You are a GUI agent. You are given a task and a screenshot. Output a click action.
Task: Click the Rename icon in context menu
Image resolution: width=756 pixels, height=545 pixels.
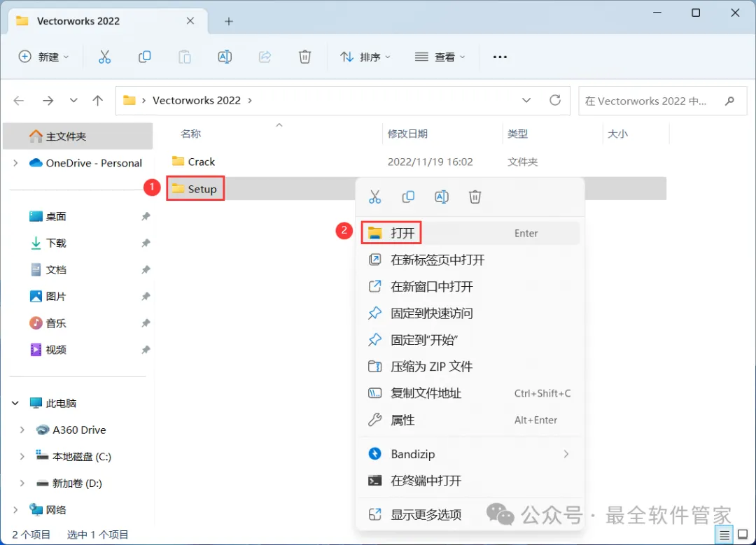(442, 197)
